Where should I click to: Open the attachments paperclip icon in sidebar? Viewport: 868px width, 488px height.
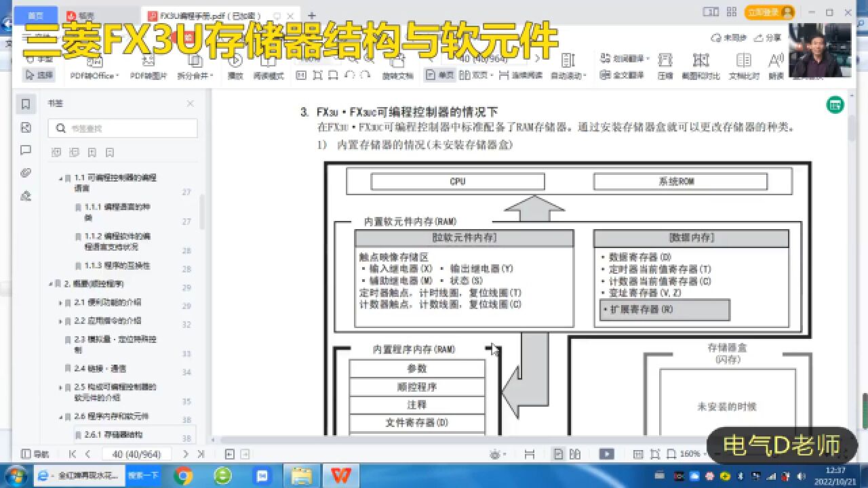pos(26,173)
